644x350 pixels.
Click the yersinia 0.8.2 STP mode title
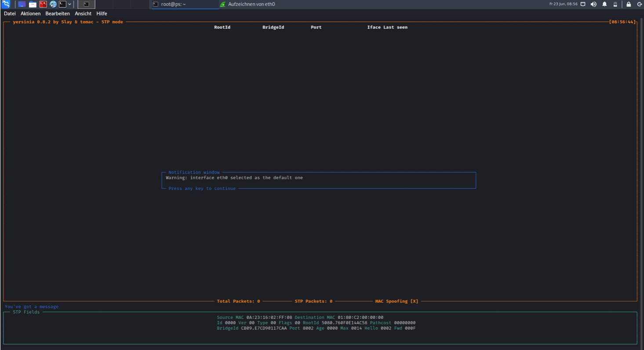(68, 22)
